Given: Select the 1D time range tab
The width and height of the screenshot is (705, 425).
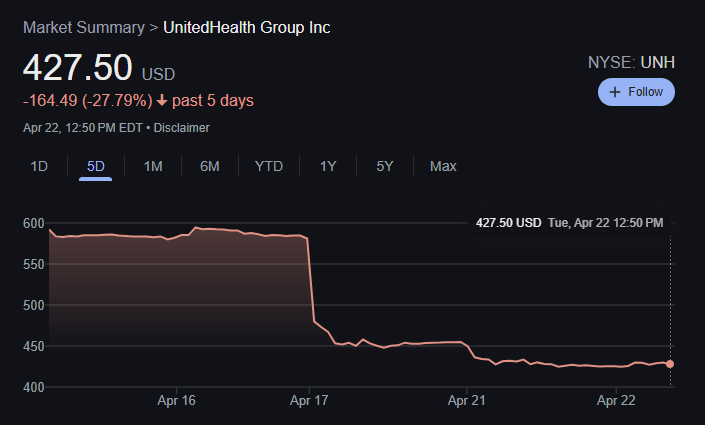Looking at the screenshot, I should (39, 166).
